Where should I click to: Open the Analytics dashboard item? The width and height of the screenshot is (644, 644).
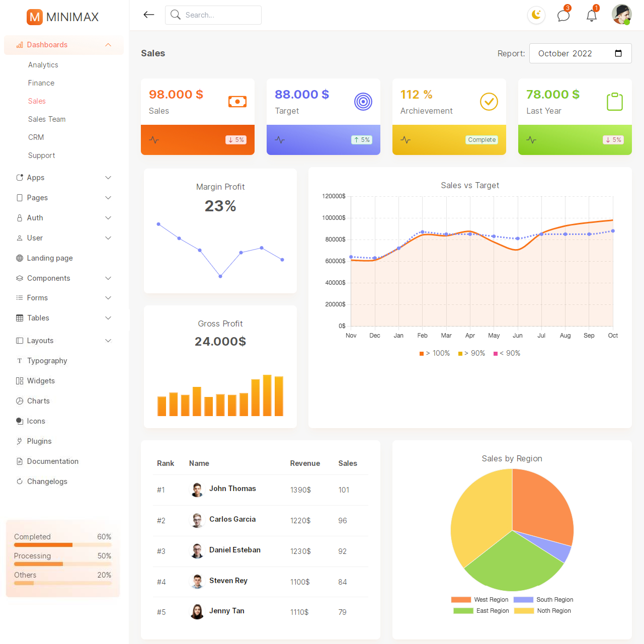coord(43,65)
